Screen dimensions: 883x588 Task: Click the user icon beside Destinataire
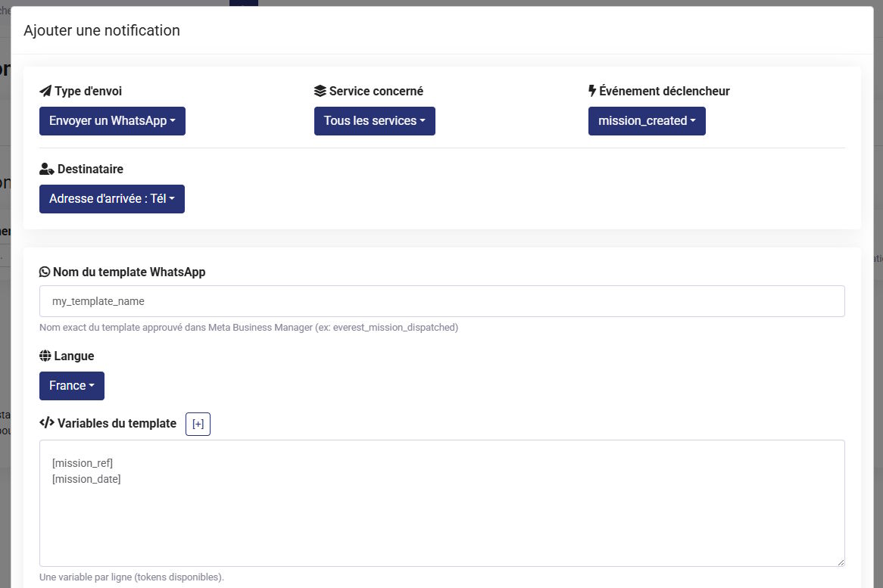(46, 170)
